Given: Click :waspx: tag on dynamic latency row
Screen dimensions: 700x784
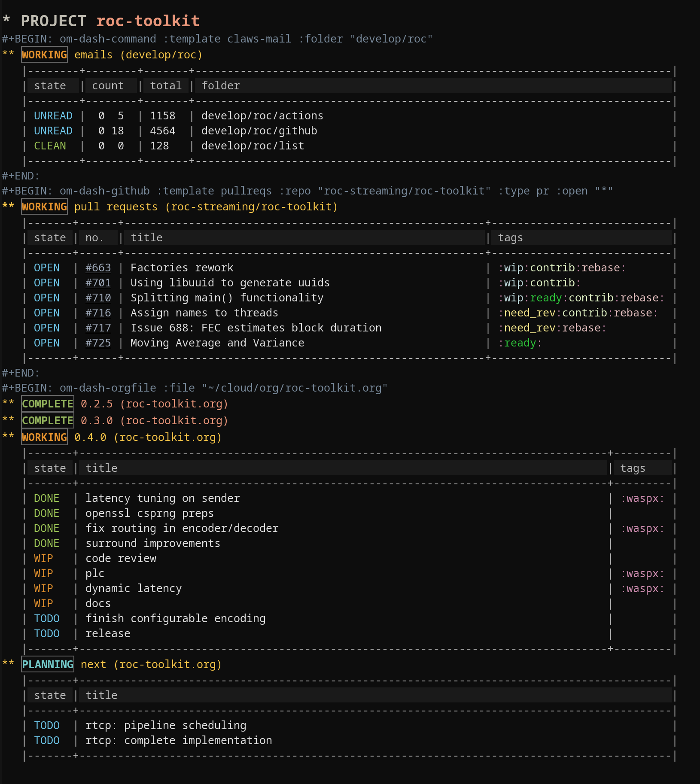Looking at the screenshot, I should coord(642,589).
